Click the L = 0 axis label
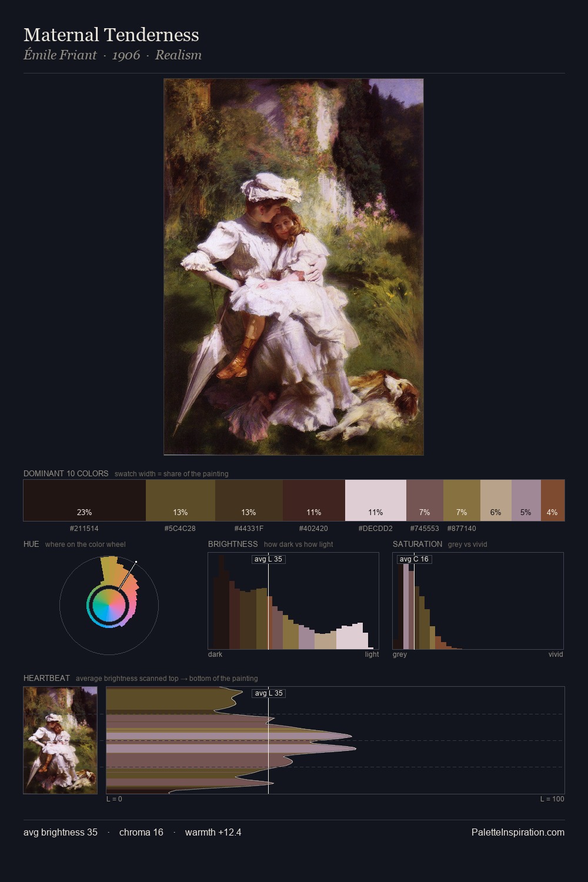The width and height of the screenshot is (588, 882). coord(114,799)
